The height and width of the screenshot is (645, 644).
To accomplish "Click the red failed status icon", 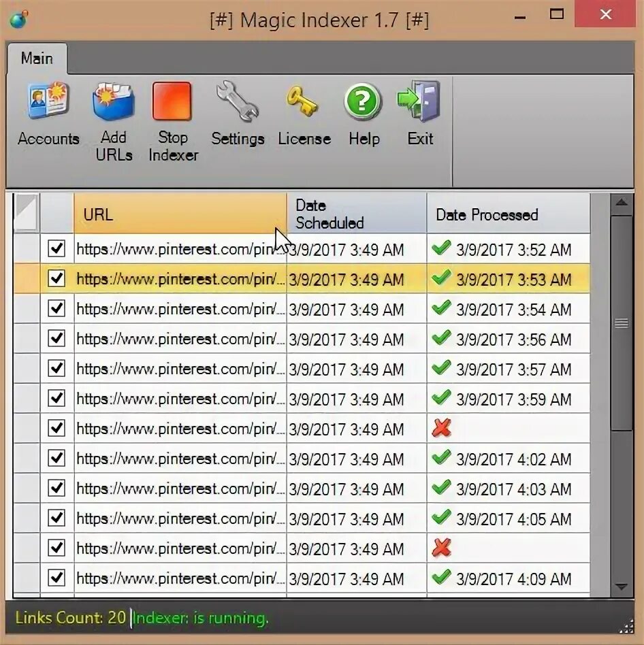I will coord(442,428).
